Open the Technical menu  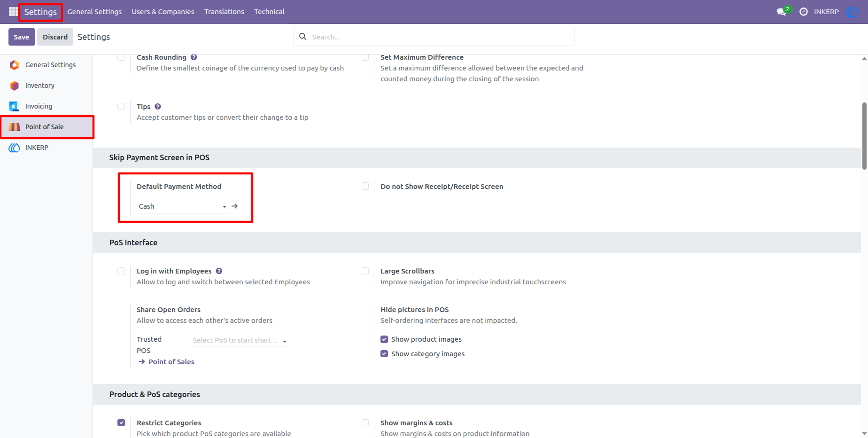(x=269, y=12)
